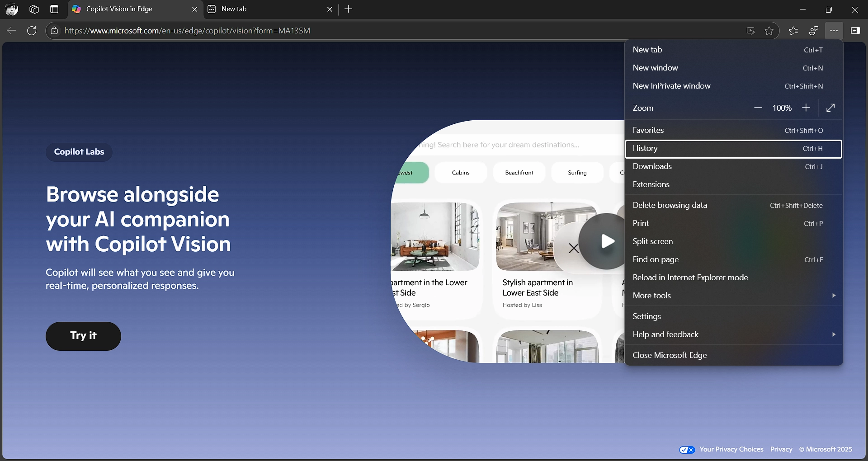This screenshot has width=868, height=461.
Task: Open the Workspaces icon in title bar
Action: click(34, 9)
